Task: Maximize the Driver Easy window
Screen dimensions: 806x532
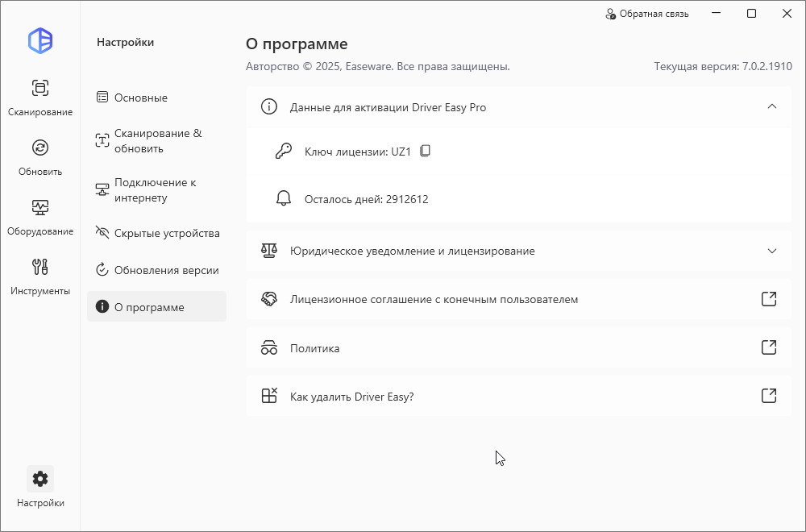Action: click(x=751, y=14)
